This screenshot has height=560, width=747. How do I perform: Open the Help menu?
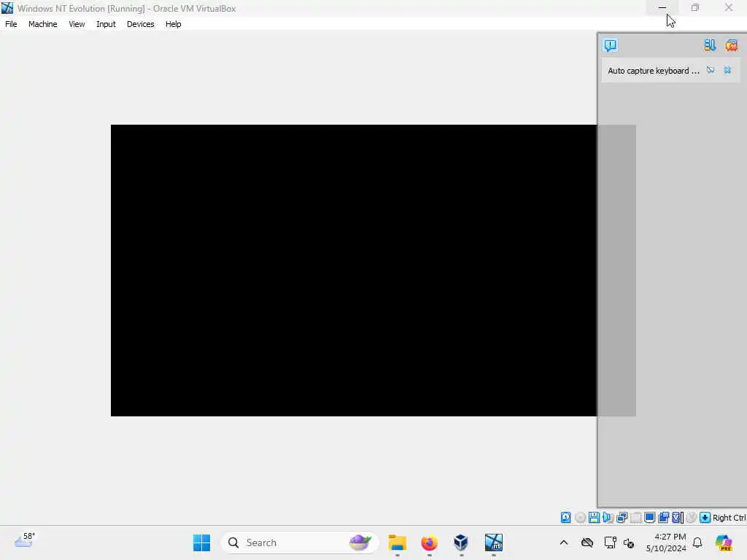tap(174, 24)
